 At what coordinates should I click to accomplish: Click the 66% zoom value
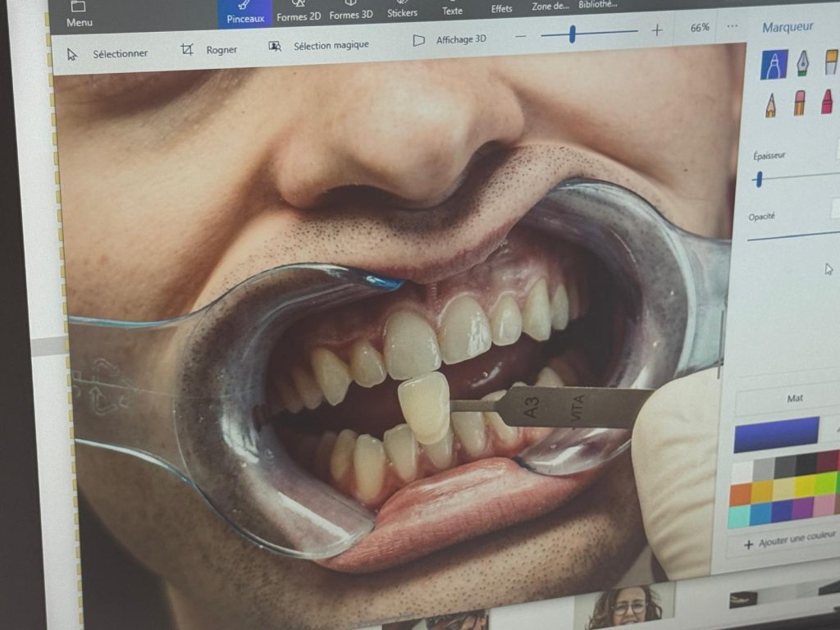(700, 28)
